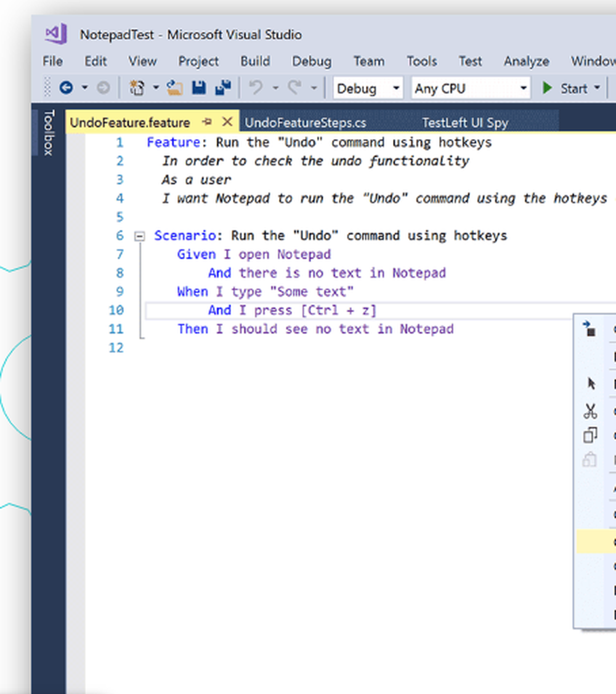The width and height of the screenshot is (616, 694).
Task: Click the arrow cursor icon in context menu
Action: [x=591, y=383]
